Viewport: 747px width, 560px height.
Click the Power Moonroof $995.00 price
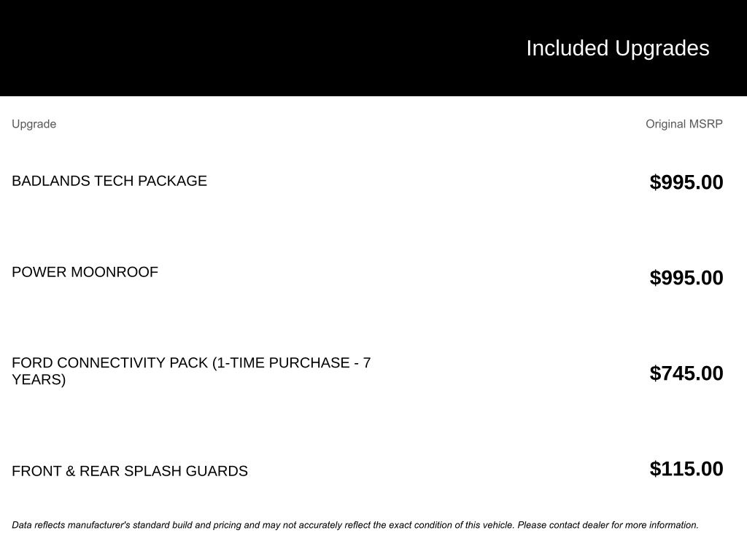click(686, 278)
